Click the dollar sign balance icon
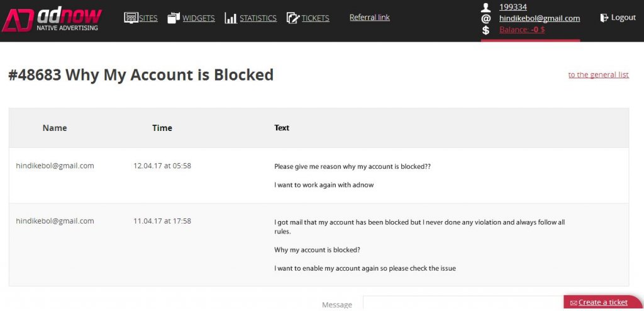Image resolution: width=644 pixels, height=311 pixels. pos(486,30)
